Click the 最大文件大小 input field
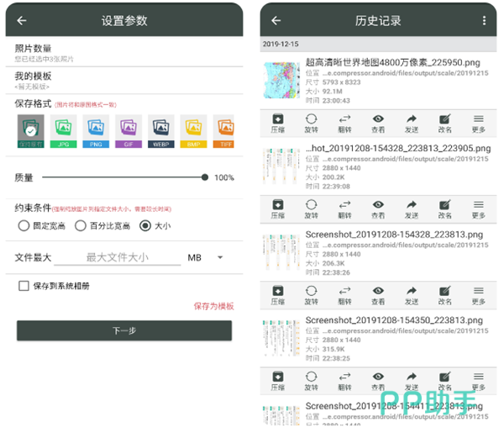The height and width of the screenshot is (433, 504). coord(117,257)
